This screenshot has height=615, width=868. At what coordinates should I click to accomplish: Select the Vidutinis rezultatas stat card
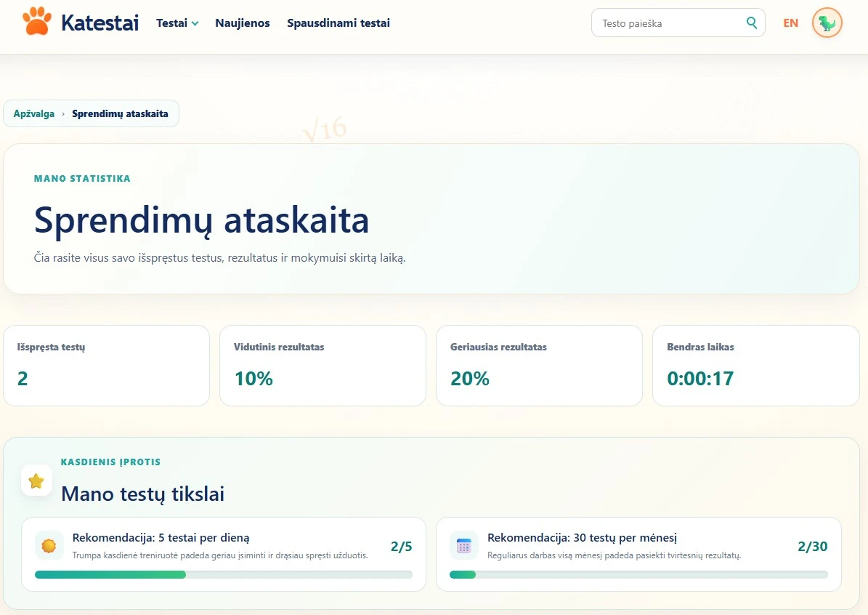pos(323,366)
